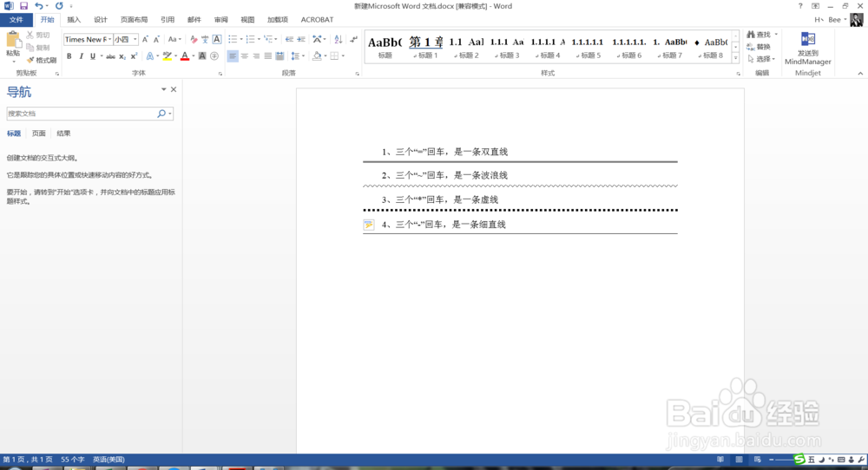Center align the paragraph
The height and width of the screenshot is (470, 868).
[244, 55]
